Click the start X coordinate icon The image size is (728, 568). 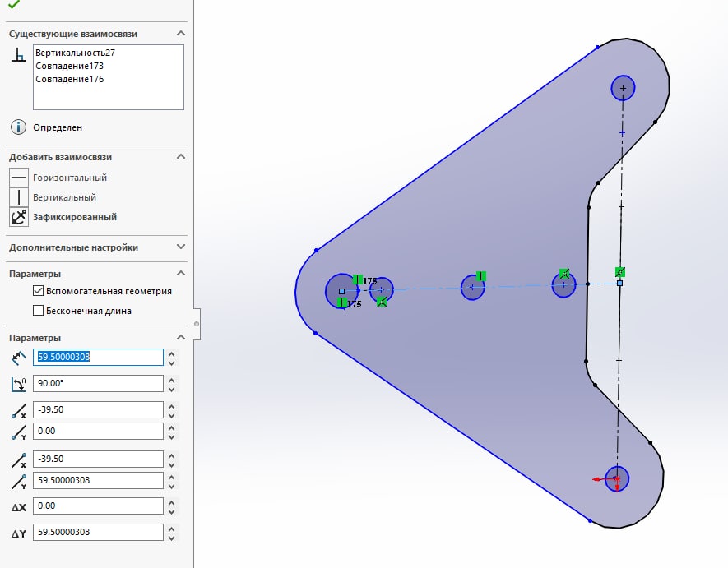coord(19,411)
